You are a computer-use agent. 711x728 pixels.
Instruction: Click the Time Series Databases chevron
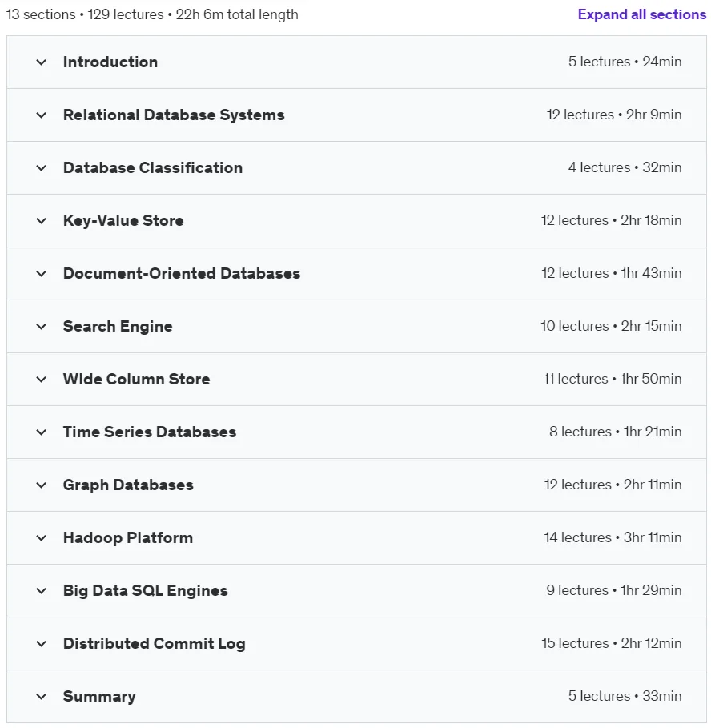pos(42,432)
